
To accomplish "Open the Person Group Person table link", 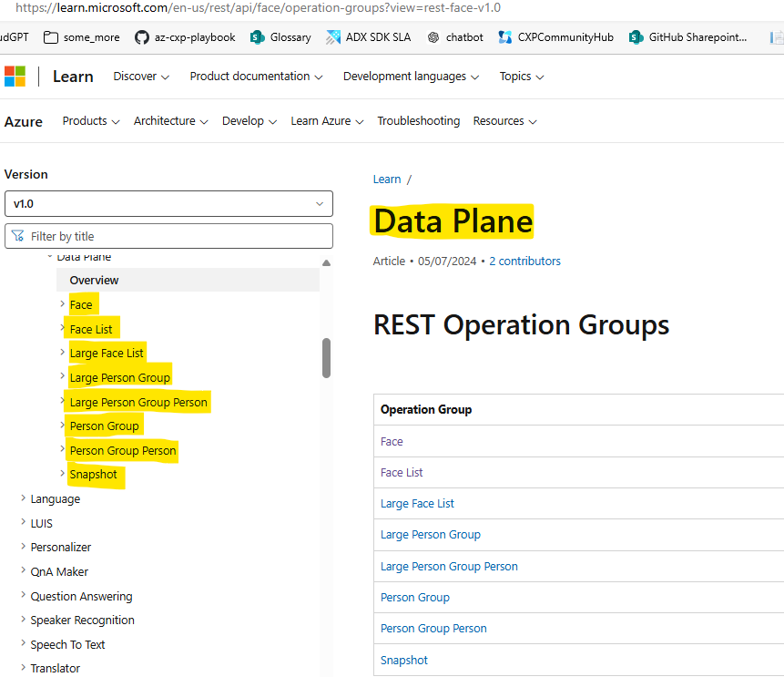I will pos(433,629).
